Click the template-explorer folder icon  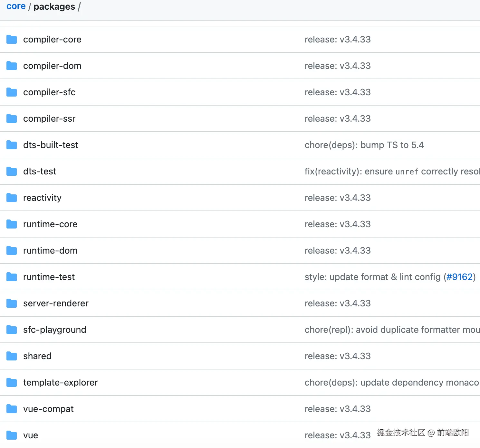pyautogui.click(x=12, y=383)
